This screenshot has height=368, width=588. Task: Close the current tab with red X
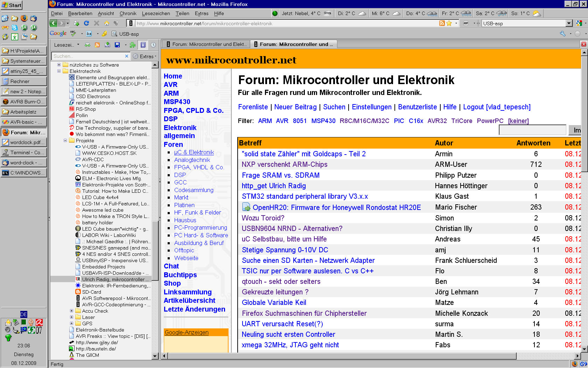(583, 44)
